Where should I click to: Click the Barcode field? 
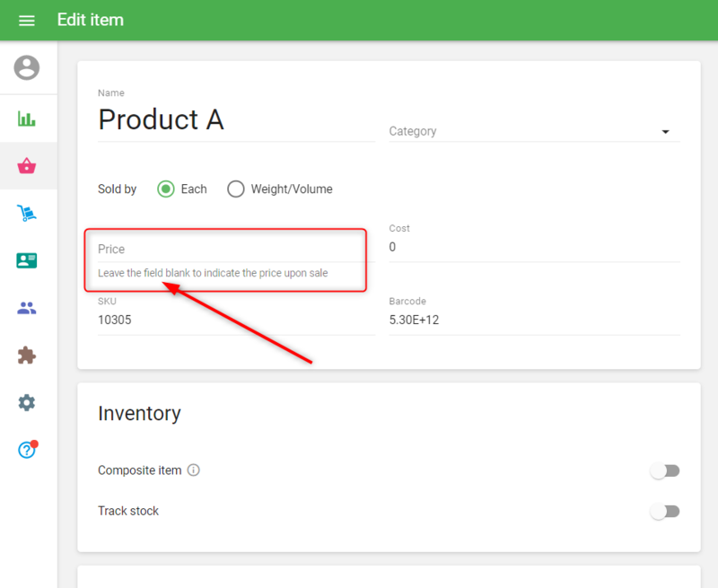(x=533, y=320)
